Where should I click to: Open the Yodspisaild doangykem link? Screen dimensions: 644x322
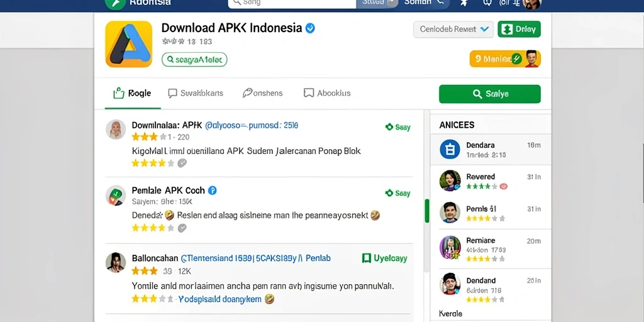click(x=219, y=299)
